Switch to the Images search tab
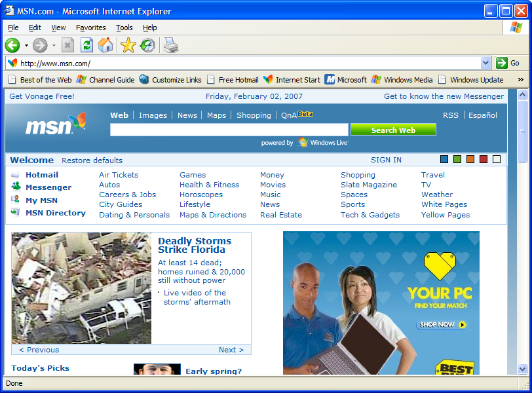 click(153, 115)
